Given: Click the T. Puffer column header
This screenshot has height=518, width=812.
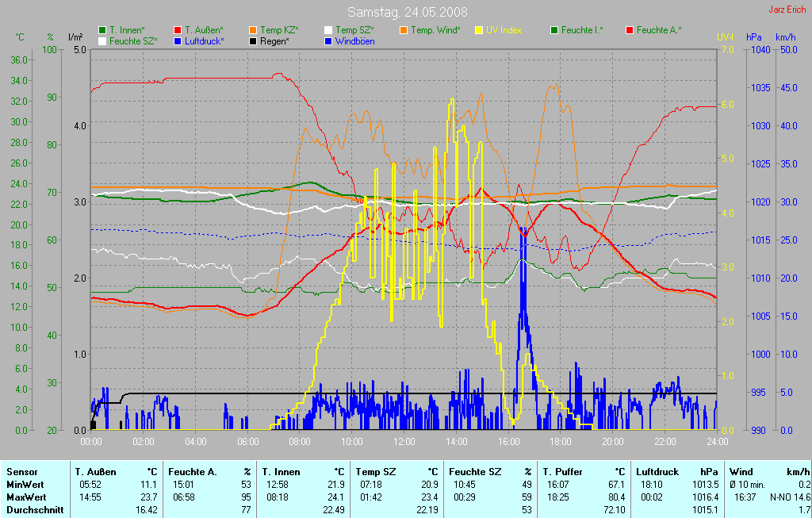Looking at the screenshot, I should (x=562, y=472).
